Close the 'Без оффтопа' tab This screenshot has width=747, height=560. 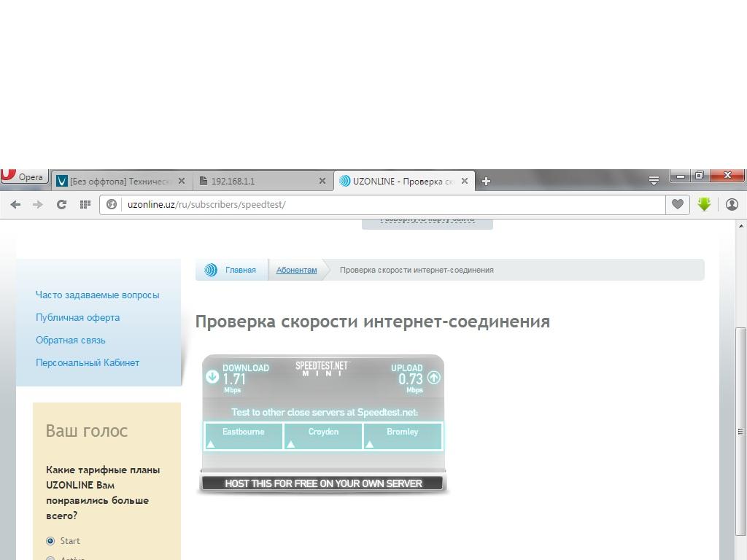click(182, 181)
